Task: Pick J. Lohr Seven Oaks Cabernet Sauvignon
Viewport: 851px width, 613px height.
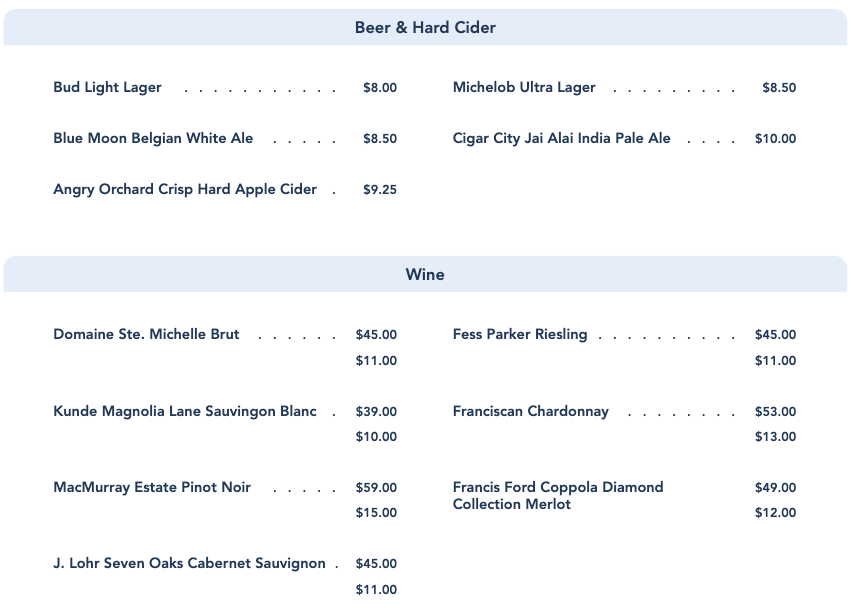Action: pyautogui.click(x=189, y=564)
